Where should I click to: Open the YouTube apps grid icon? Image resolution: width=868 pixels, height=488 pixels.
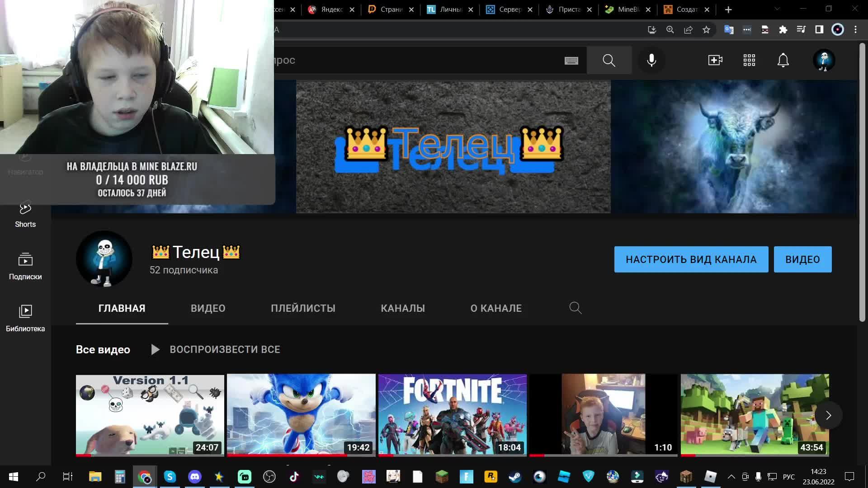pos(749,60)
